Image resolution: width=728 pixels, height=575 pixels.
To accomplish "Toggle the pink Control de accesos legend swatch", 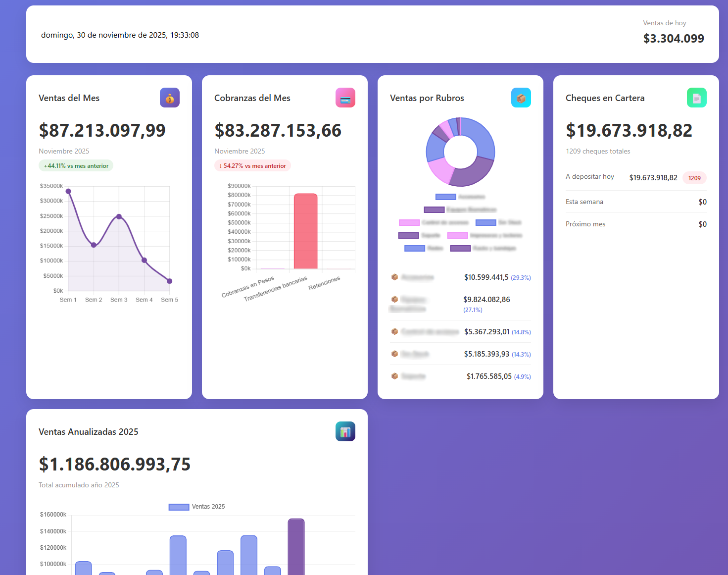I will tap(409, 223).
